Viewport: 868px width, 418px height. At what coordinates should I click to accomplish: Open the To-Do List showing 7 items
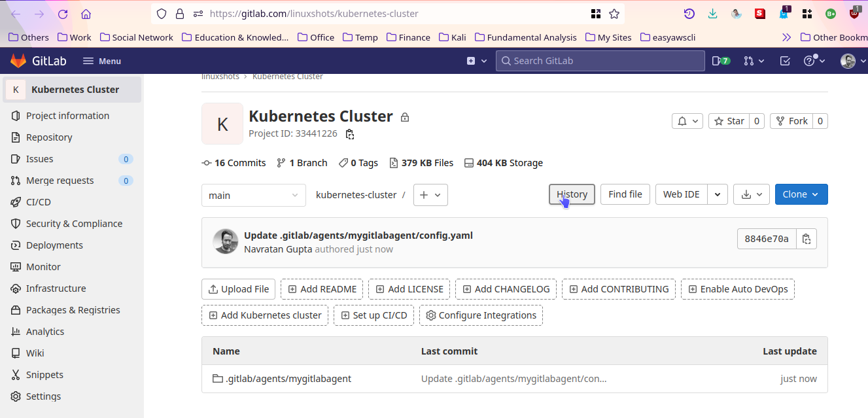coord(720,60)
